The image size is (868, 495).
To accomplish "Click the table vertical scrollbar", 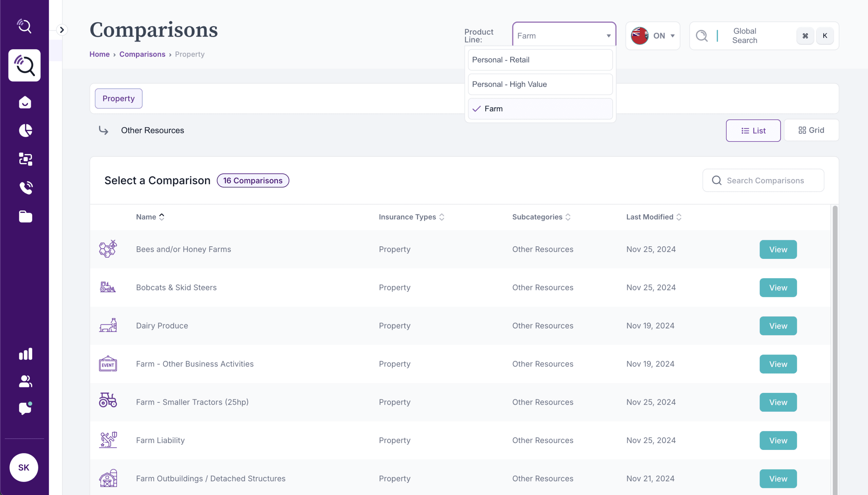I will pyautogui.click(x=835, y=340).
